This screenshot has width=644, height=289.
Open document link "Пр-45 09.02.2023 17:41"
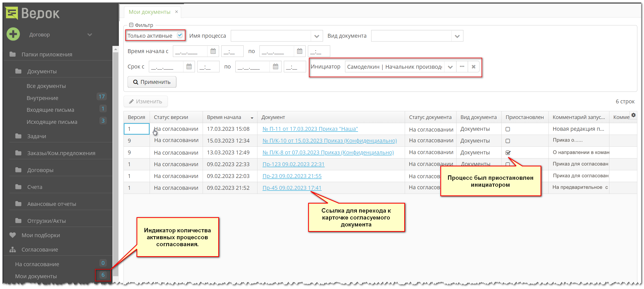click(x=292, y=187)
